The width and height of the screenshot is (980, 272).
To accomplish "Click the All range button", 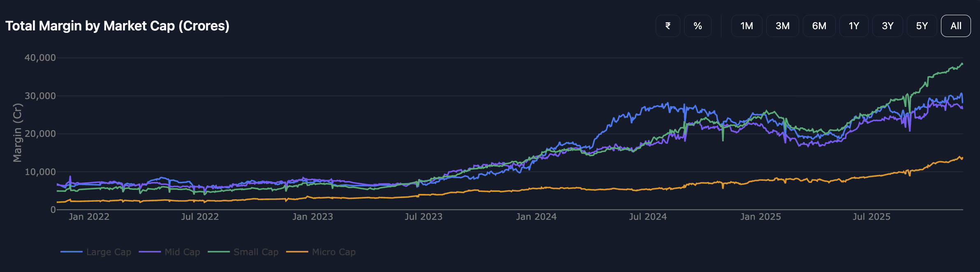I will [956, 26].
